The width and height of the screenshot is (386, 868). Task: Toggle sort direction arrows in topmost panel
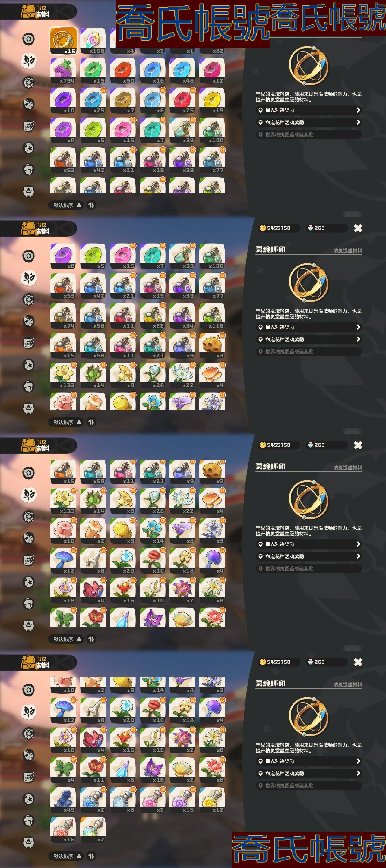coord(91,205)
